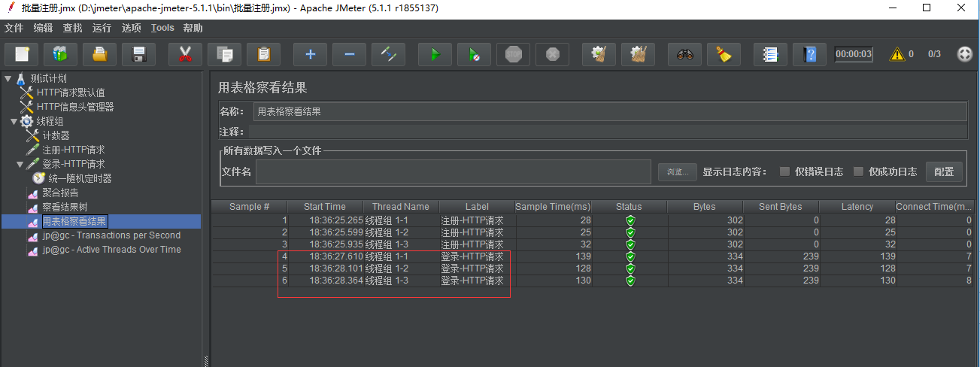Sort by Start Time column header
Image resolution: width=980 pixels, height=367 pixels.
(325, 207)
